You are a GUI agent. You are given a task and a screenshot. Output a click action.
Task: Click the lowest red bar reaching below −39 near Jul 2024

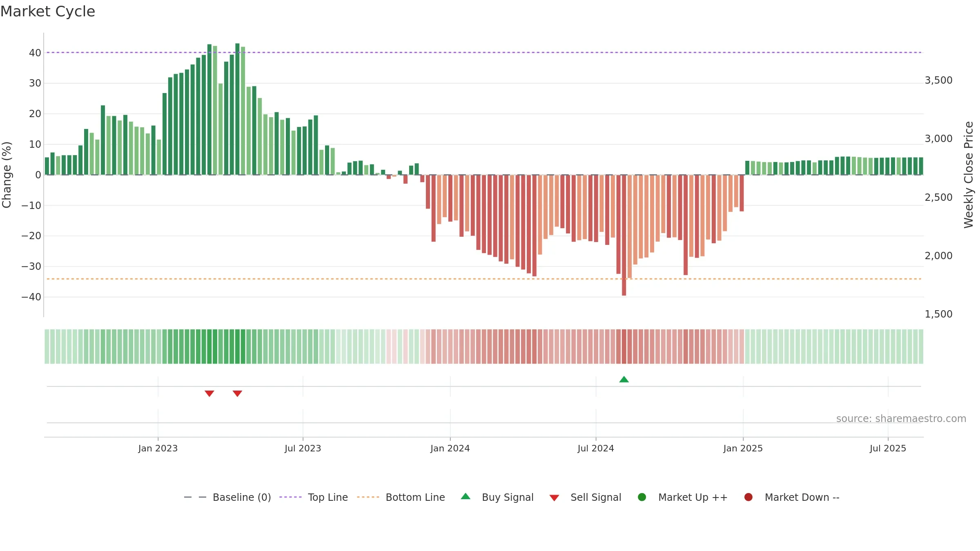pyautogui.click(x=624, y=235)
